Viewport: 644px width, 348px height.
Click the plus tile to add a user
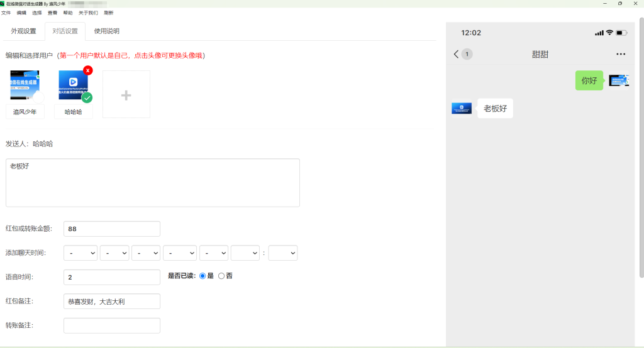tap(126, 95)
